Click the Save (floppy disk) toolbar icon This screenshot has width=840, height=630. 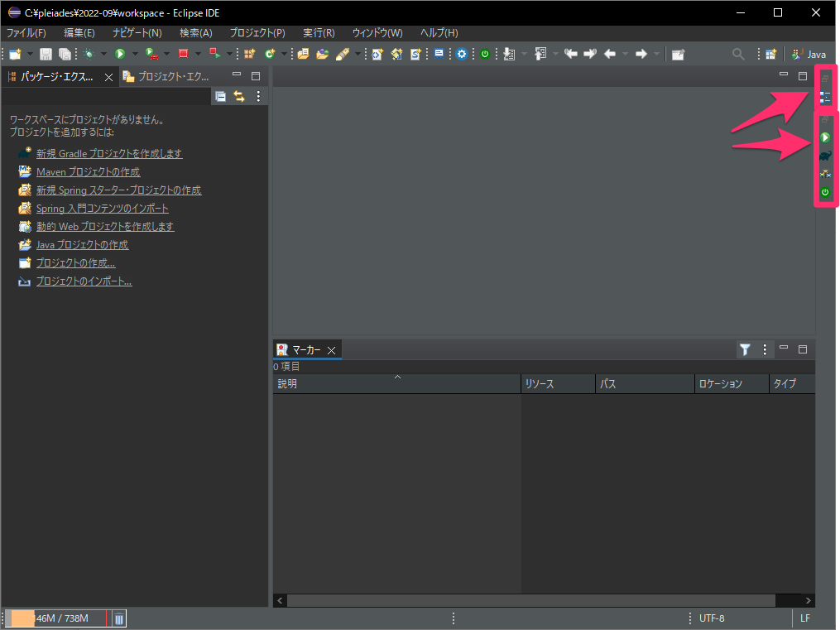click(46, 54)
